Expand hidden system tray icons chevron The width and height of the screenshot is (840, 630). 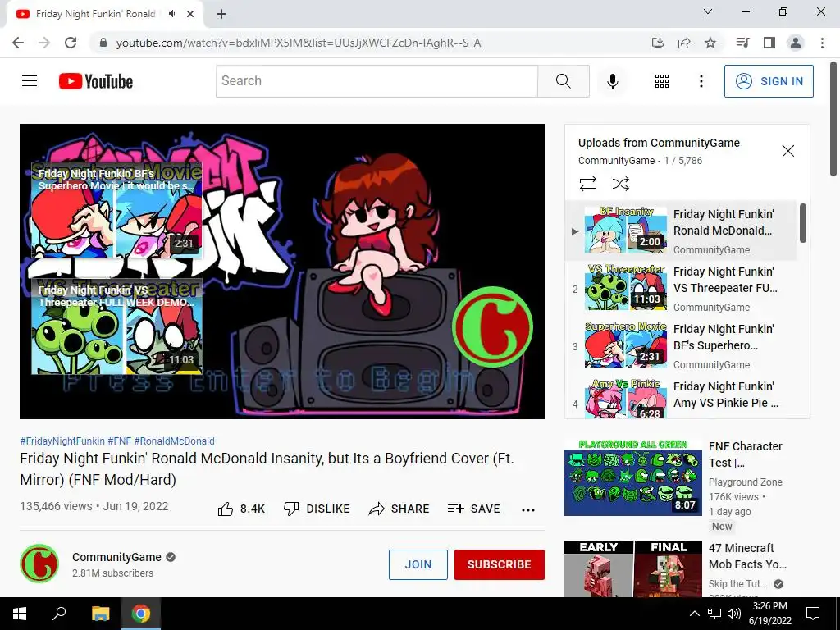point(694,614)
